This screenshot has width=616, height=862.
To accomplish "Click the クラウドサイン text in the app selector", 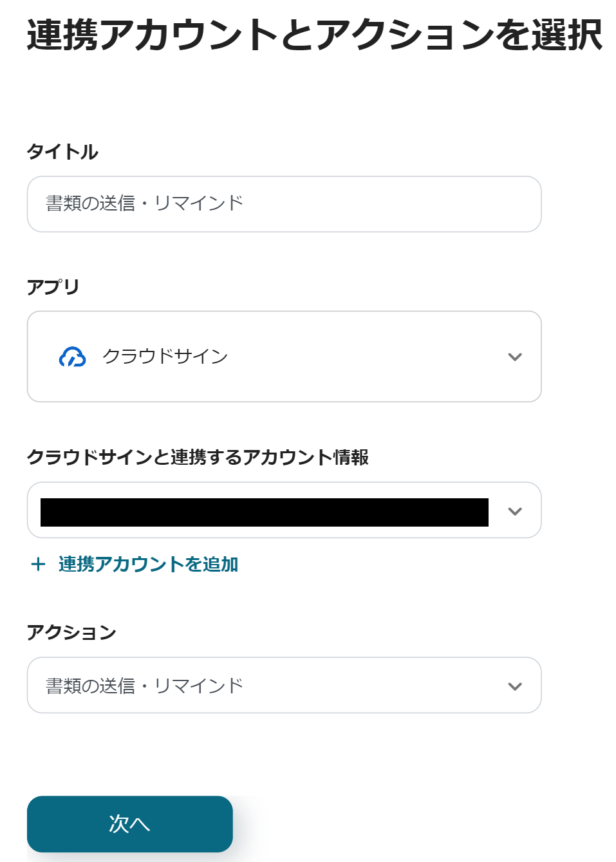I will [165, 357].
